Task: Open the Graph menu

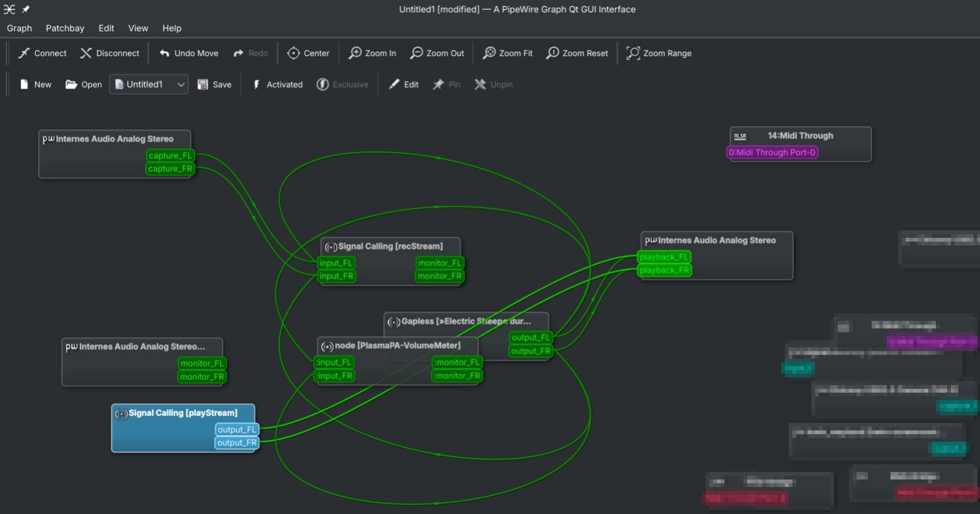Action: 19,28
